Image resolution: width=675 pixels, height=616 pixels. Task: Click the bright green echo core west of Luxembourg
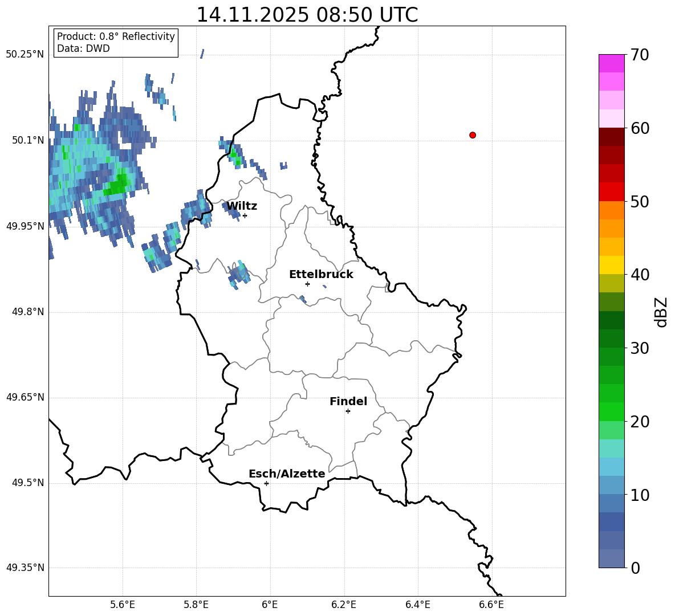coord(116,185)
